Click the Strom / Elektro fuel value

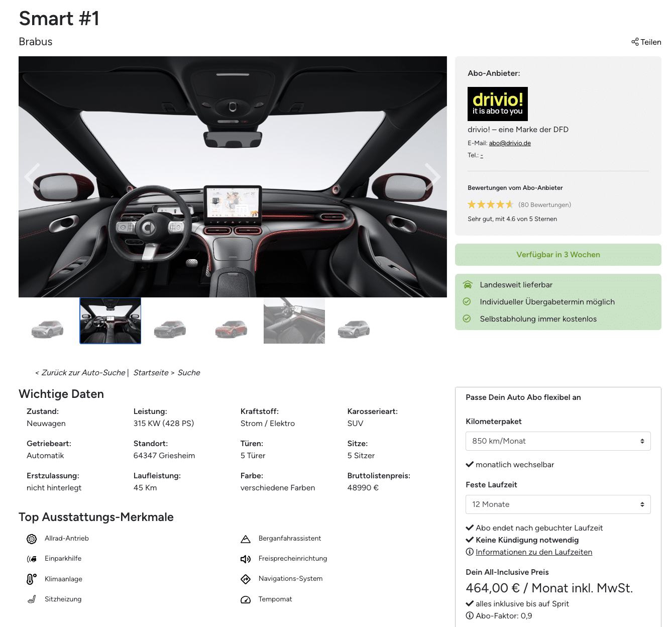coord(268,423)
